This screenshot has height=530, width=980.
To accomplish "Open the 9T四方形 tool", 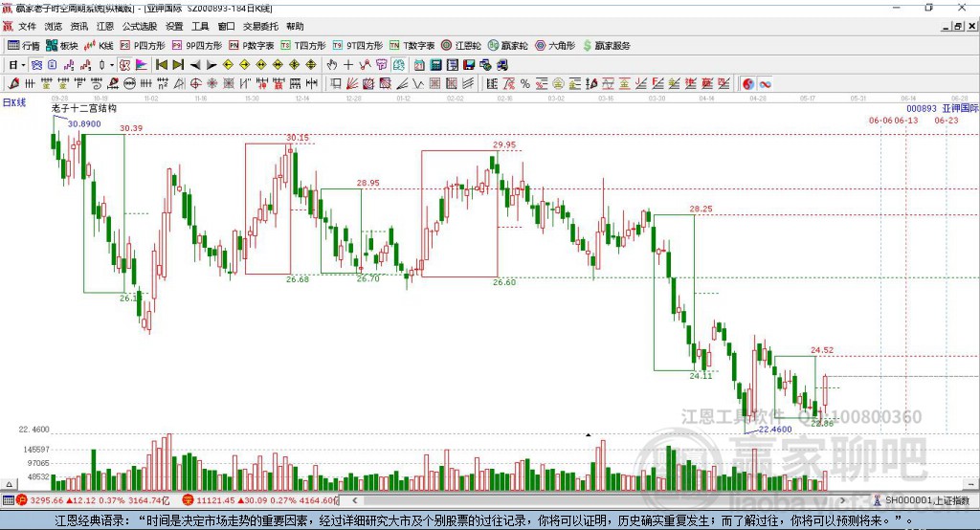I will click(x=358, y=46).
